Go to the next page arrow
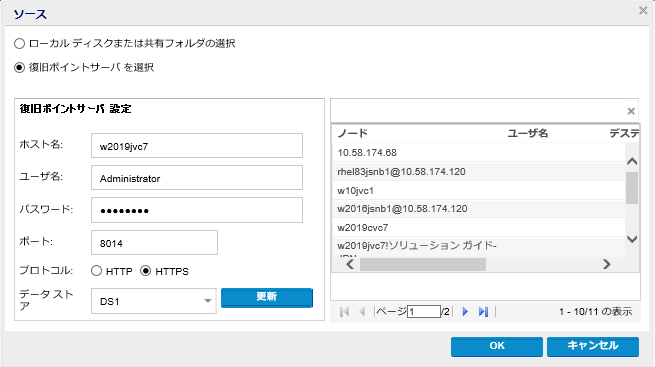 point(465,311)
